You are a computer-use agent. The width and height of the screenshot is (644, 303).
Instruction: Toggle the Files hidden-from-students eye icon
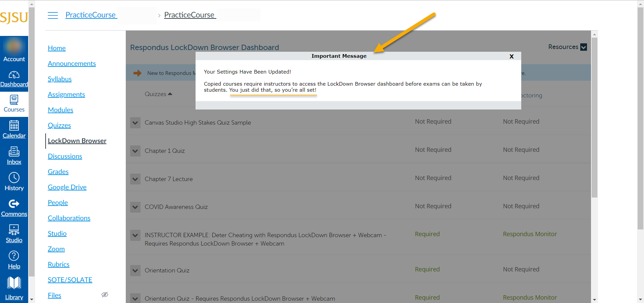point(105,295)
